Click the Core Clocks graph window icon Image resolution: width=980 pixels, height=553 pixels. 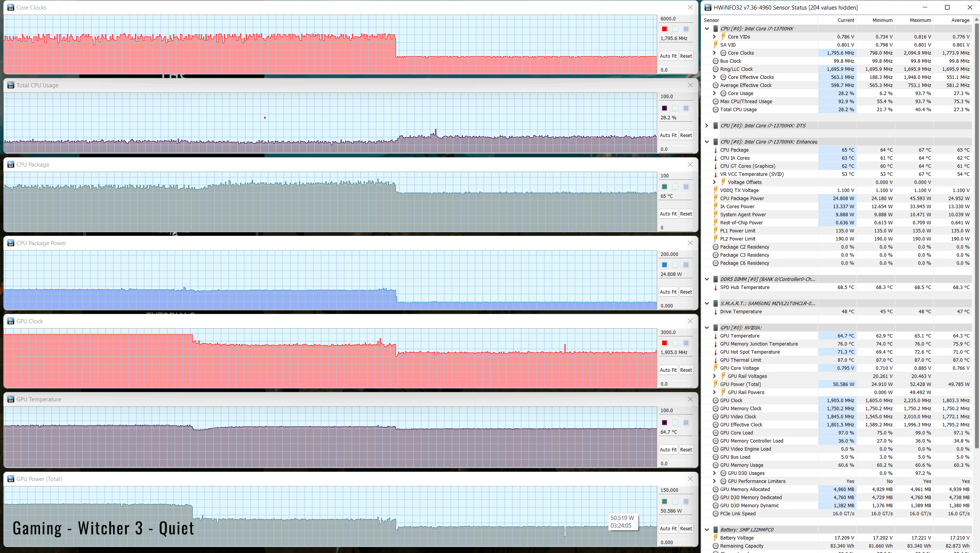[10, 7]
